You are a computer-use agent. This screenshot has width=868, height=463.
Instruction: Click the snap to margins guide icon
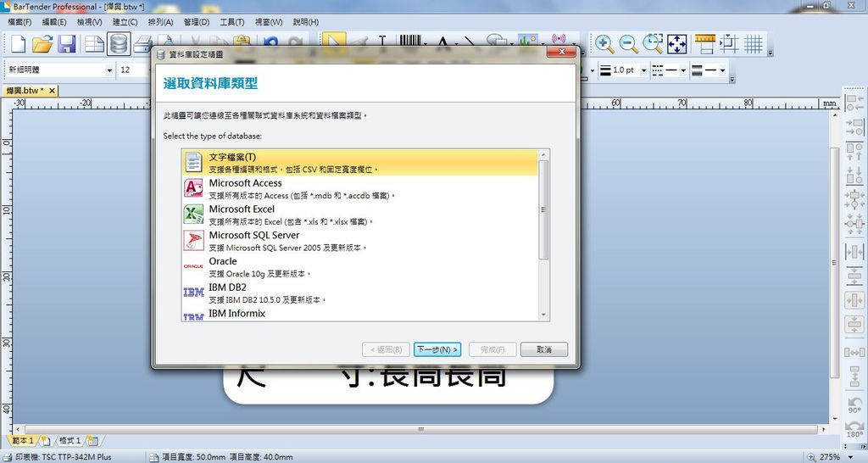[x=729, y=44]
